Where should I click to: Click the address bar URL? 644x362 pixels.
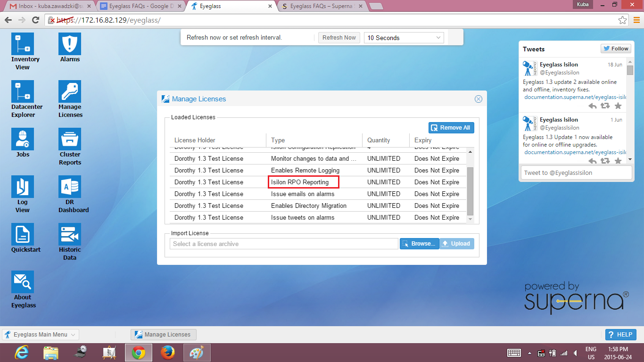tap(109, 20)
